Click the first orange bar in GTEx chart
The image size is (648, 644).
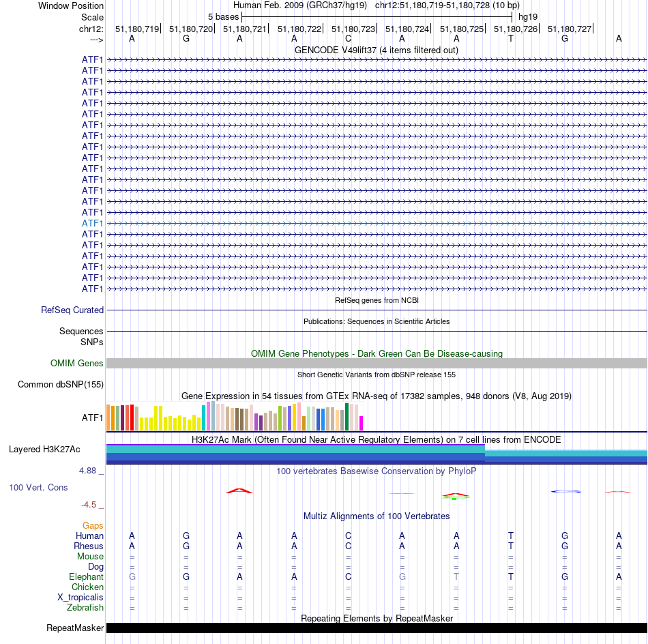(x=108, y=418)
